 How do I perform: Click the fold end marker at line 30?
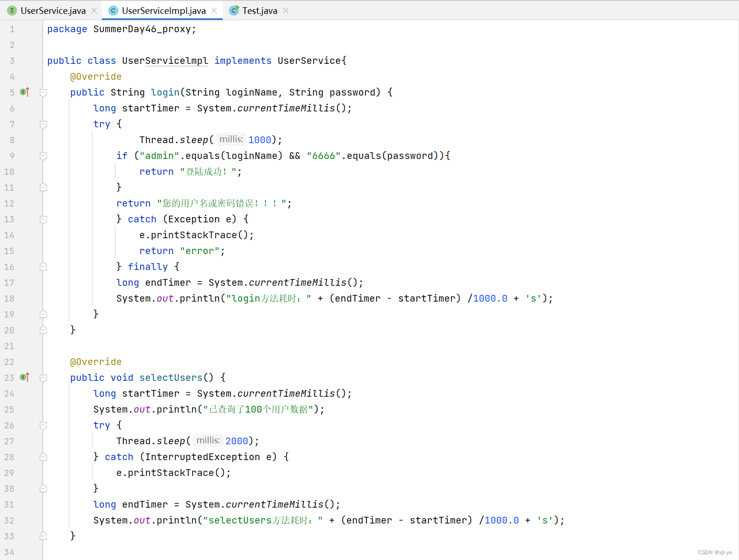coord(43,488)
